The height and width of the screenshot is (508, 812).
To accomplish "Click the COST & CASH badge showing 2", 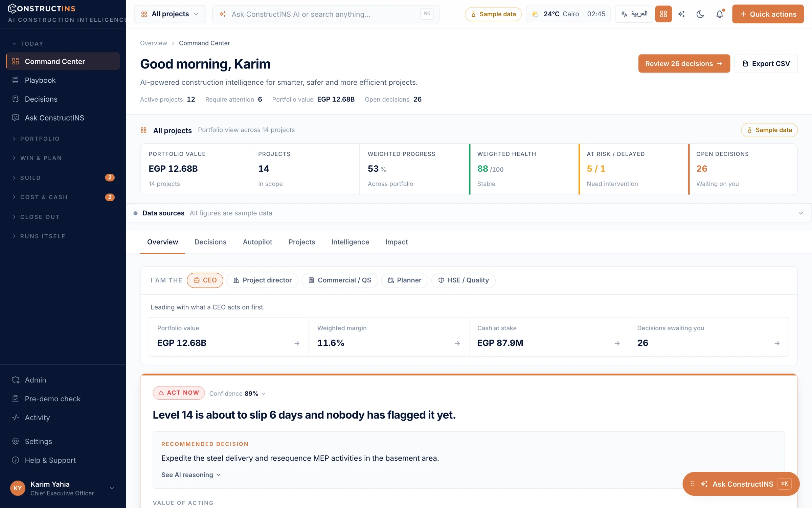I will (x=110, y=197).
